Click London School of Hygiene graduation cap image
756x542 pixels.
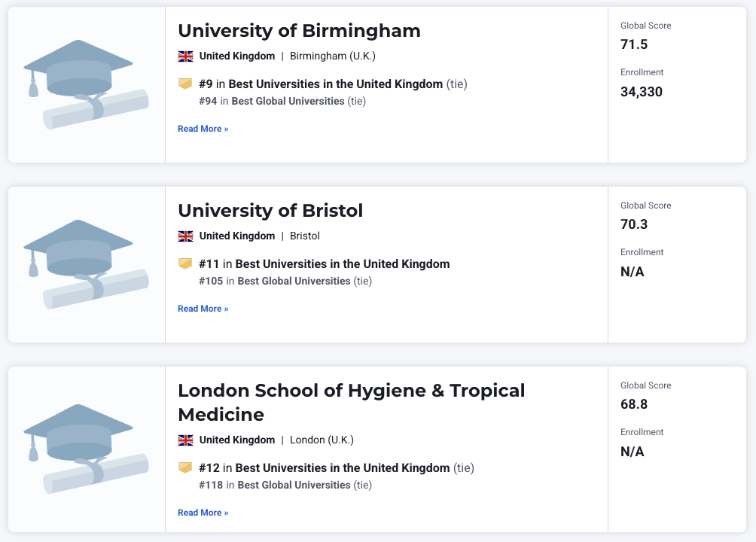86,449
